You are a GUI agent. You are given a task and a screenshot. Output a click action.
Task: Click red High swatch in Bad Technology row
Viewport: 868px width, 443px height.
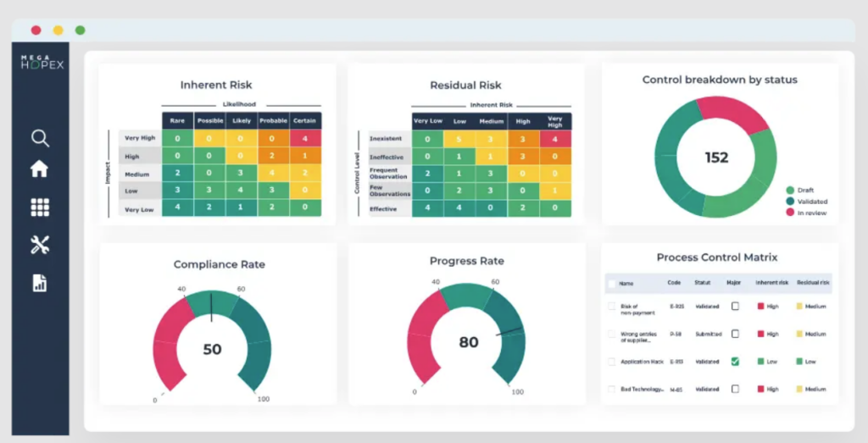pyautogui.click(x=760, y=389)
